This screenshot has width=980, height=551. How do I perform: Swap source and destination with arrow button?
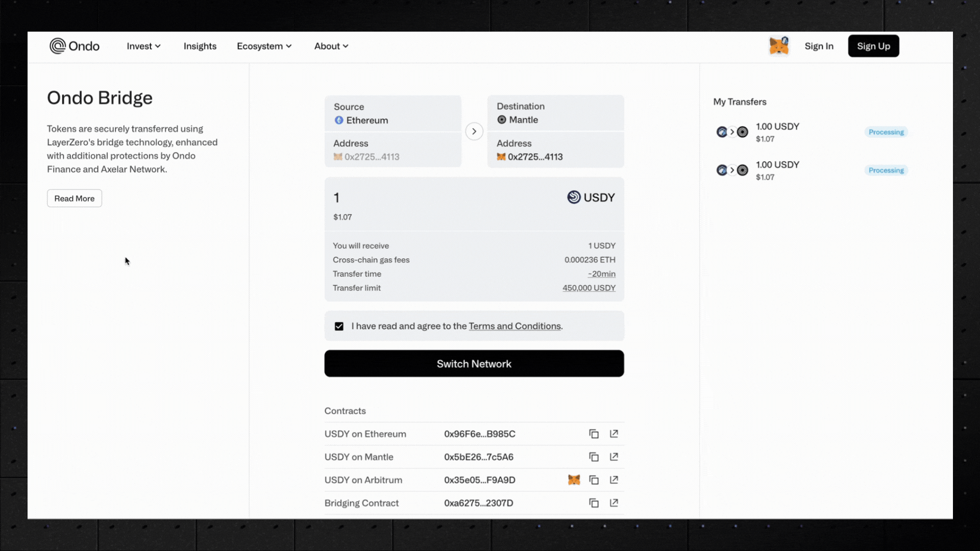coord(474,132)
